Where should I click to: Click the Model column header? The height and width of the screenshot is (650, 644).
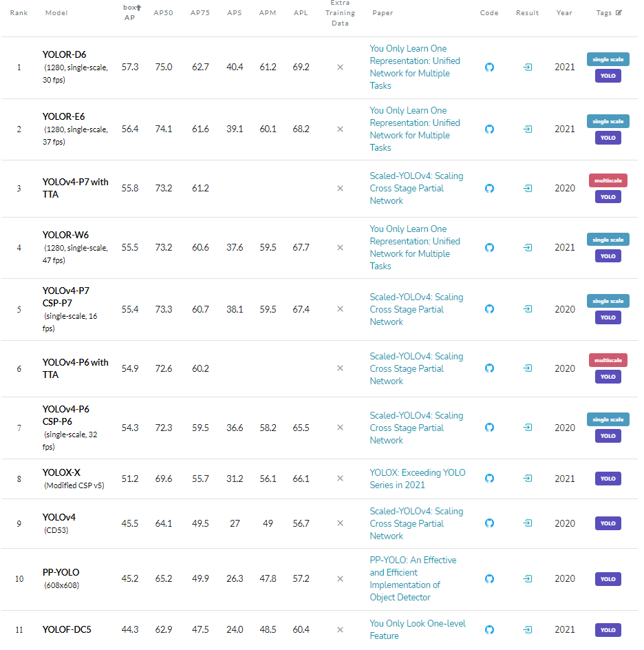[x=56, y=13]
